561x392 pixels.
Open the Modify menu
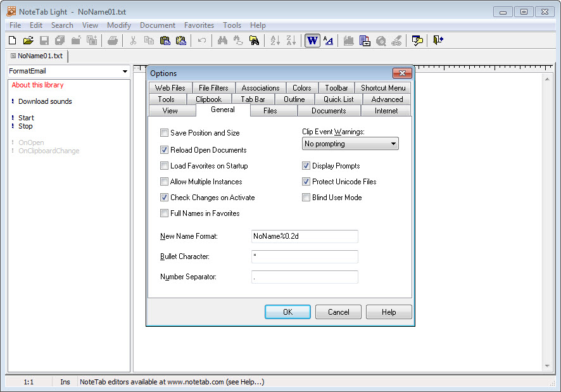(x=119, y=25)
